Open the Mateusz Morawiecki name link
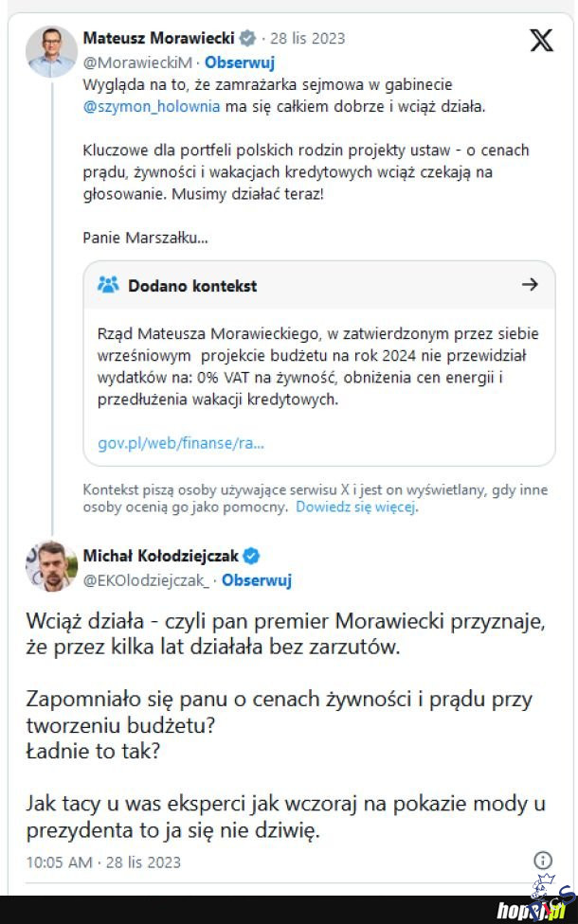 (158, 39)
